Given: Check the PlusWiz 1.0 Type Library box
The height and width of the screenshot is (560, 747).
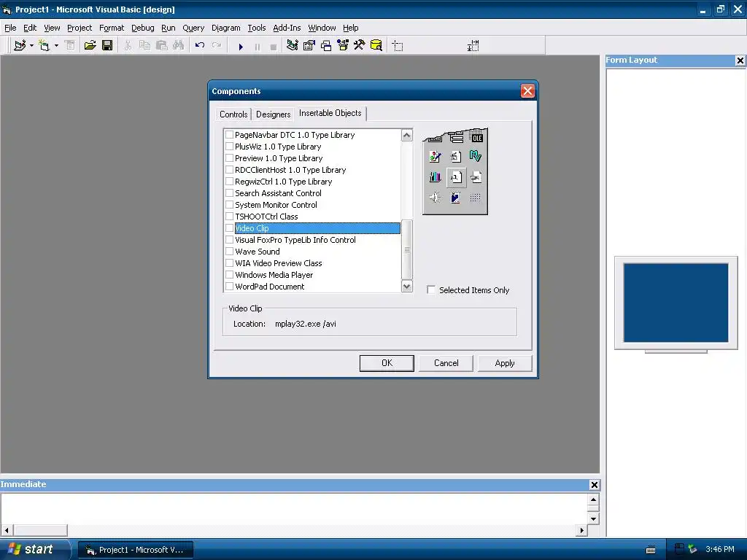Looking at the screenshot, I should click(229, 147).
